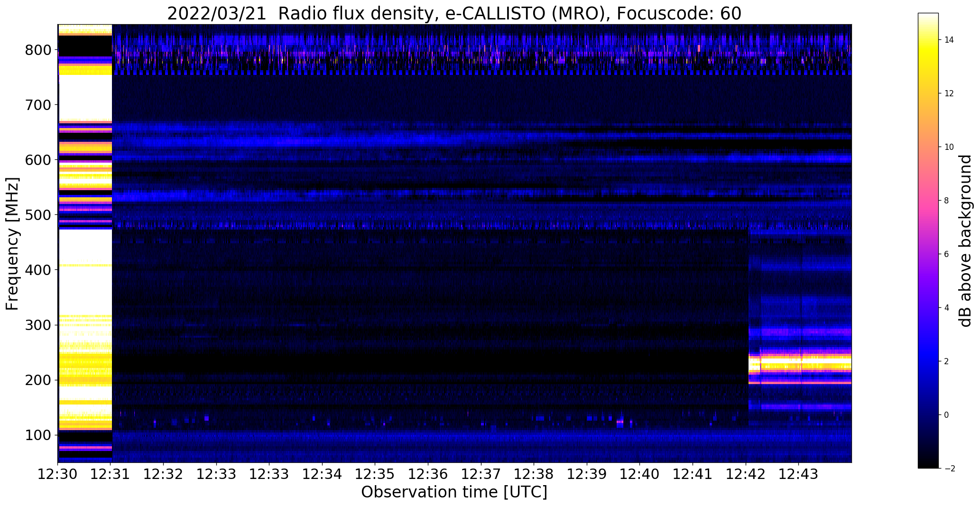Click the 'Frequency [MHz]' y-axis label
980x506 pixels.
12,244
